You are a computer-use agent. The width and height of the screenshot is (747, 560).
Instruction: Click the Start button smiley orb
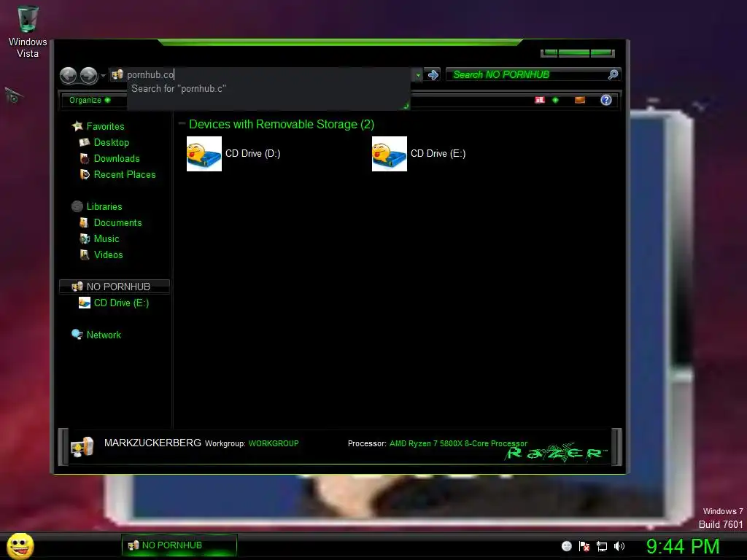coord(20,545)
